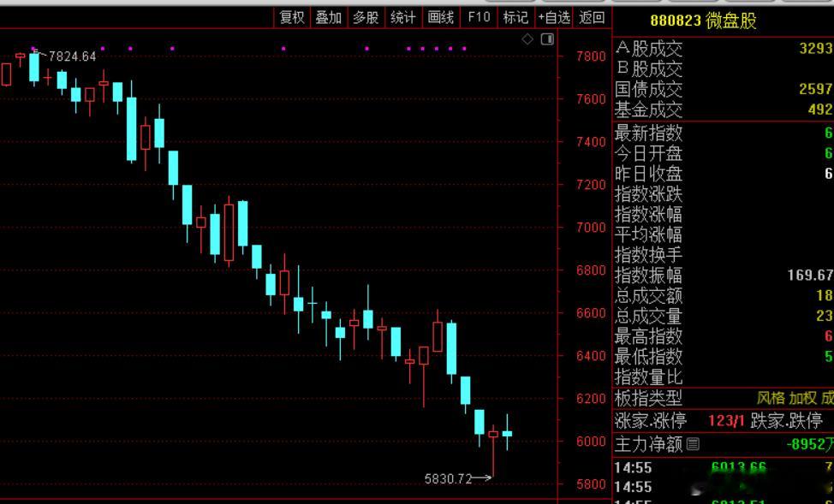This screenshot has width=834, height=504.
Task: Click the 880823 微盘股 title
Action: [703, 21]
